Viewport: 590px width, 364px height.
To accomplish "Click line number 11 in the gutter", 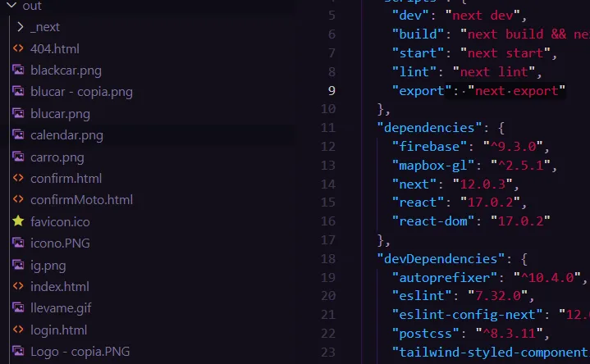I will [x=328, y=128].
